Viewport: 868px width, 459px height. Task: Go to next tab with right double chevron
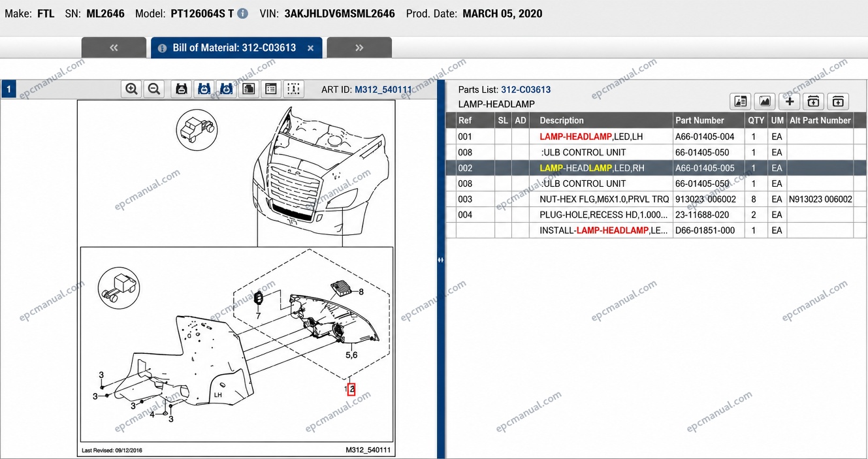click(x=359, y=48)
